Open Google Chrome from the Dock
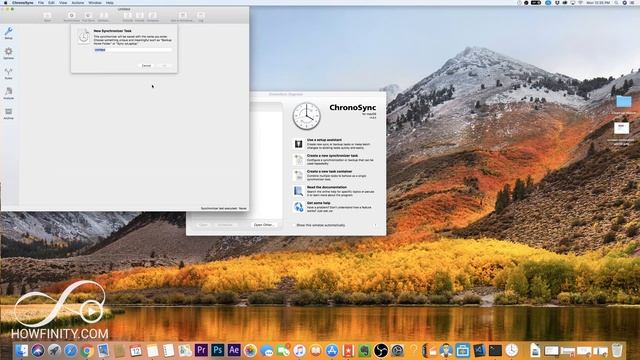The height and width of the screenshot is (360, 640). [87, 350]
